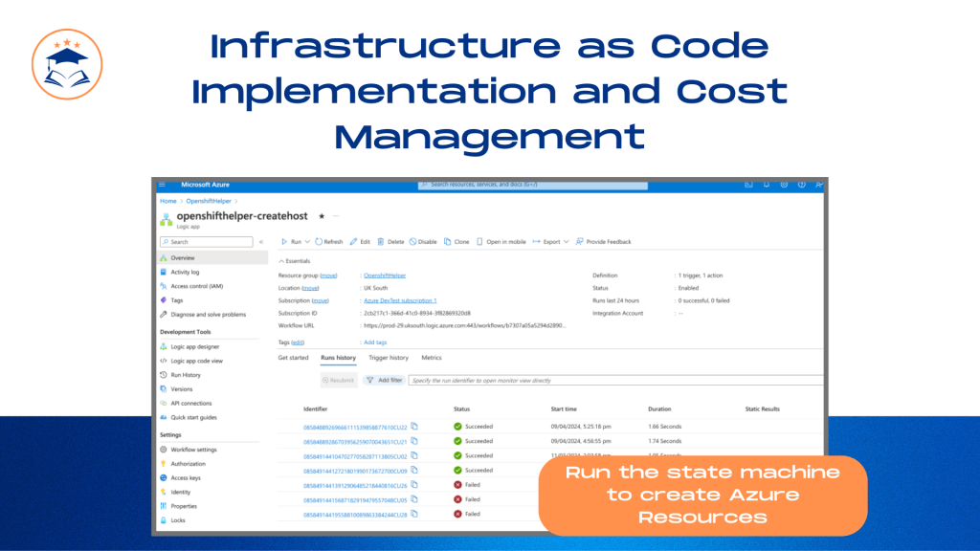The image size is (980, 551).
Task: Click the Edit pencil toolbar button
Action: pyautogui.click(x=360, y=242)
